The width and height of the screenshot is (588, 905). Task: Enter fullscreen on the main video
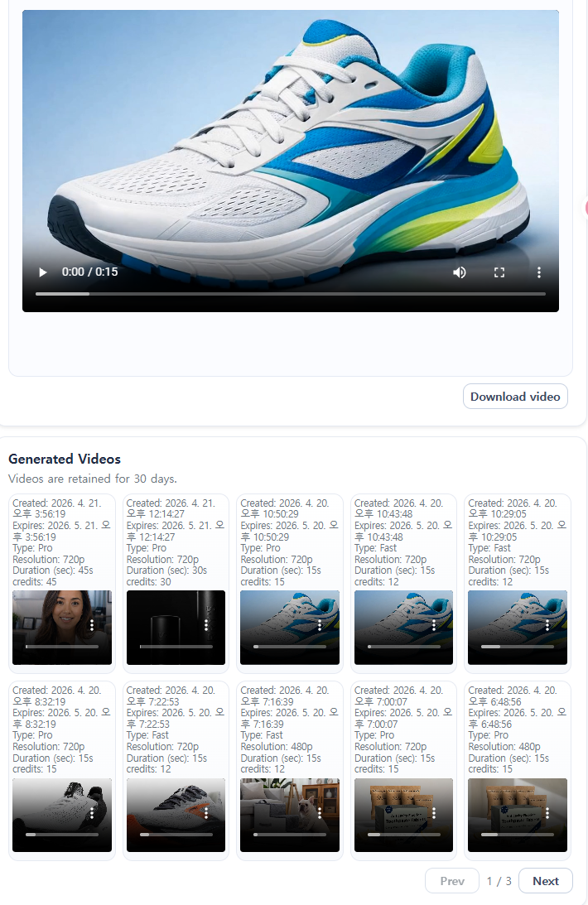tap(499, 272)
